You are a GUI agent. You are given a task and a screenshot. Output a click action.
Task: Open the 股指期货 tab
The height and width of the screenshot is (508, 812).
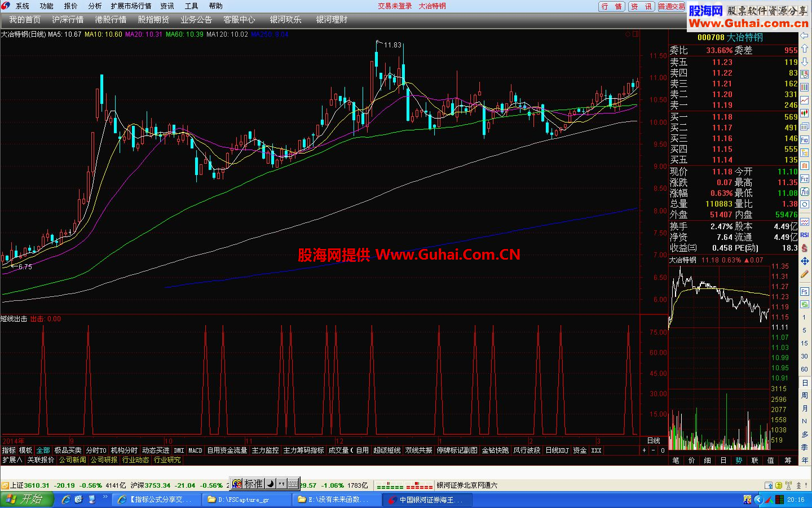[153, 20]
